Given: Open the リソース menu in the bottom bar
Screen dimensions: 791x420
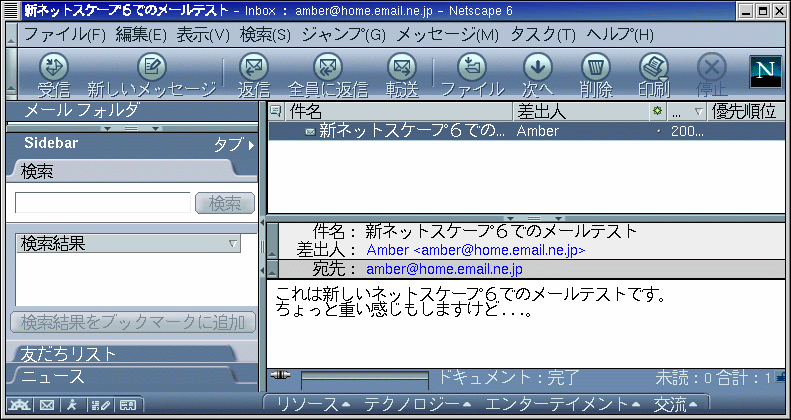Looking at the screenshot, I should [313, 403].
